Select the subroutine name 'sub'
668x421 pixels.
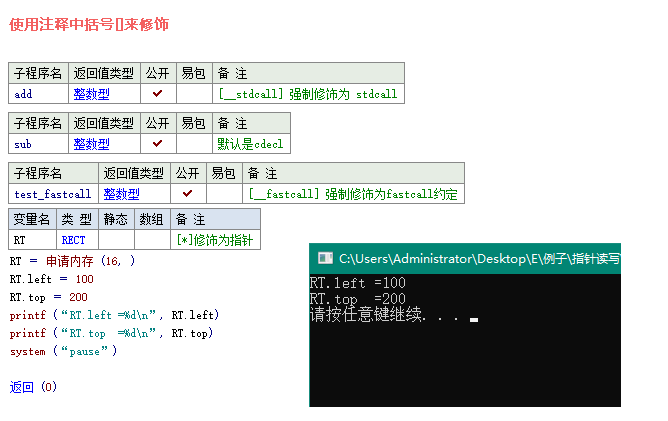pos(23,144)
